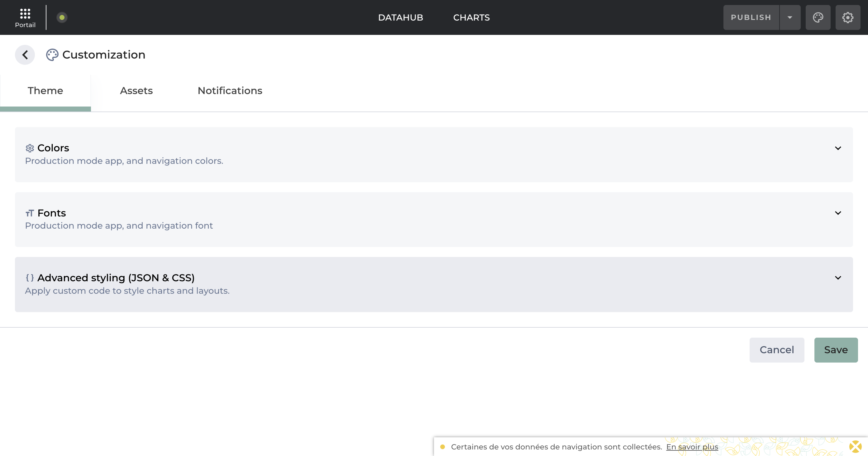Open settings via the gear icon
This screenshot has height=456, width=868.
point(848,17)
